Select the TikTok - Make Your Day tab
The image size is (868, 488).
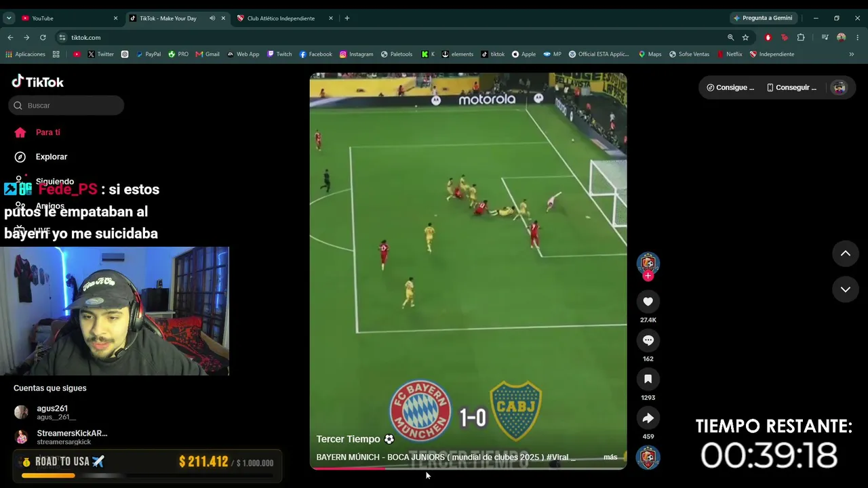coord(178,18)
